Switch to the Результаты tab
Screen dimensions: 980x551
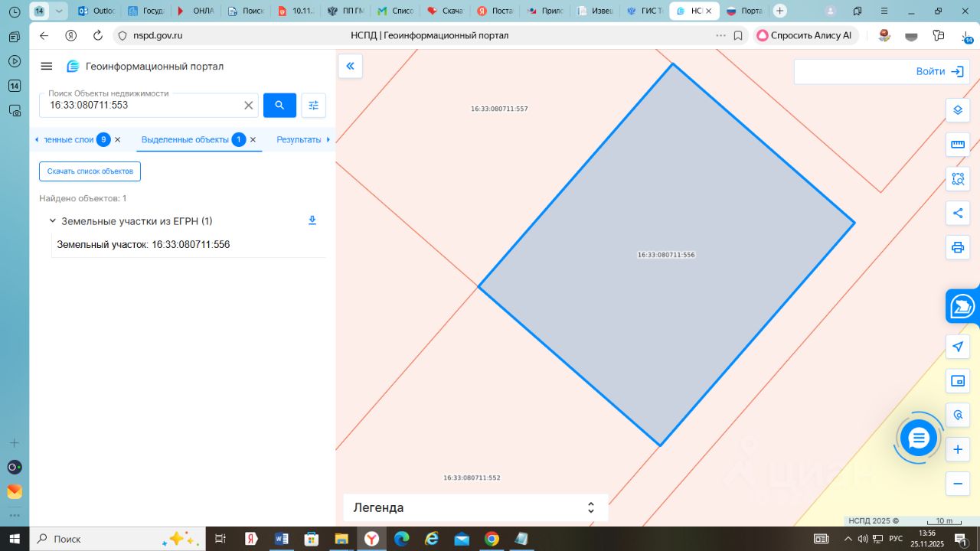click(299, 139)
